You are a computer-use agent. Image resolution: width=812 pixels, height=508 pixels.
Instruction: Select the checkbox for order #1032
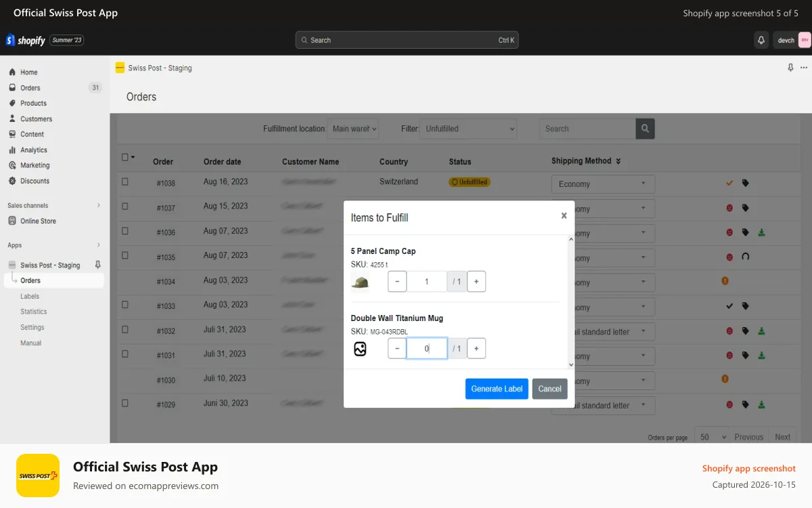125,329
